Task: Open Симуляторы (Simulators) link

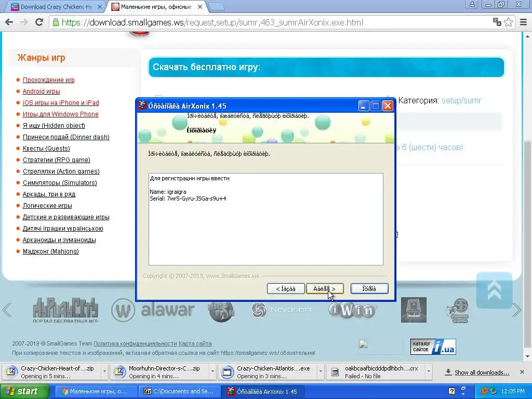Action: 60,182
